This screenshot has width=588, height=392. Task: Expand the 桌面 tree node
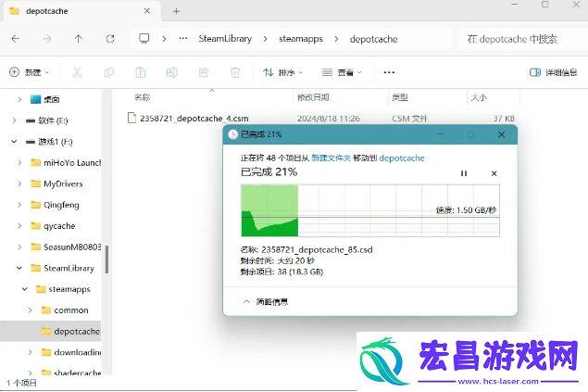point(19,99)
